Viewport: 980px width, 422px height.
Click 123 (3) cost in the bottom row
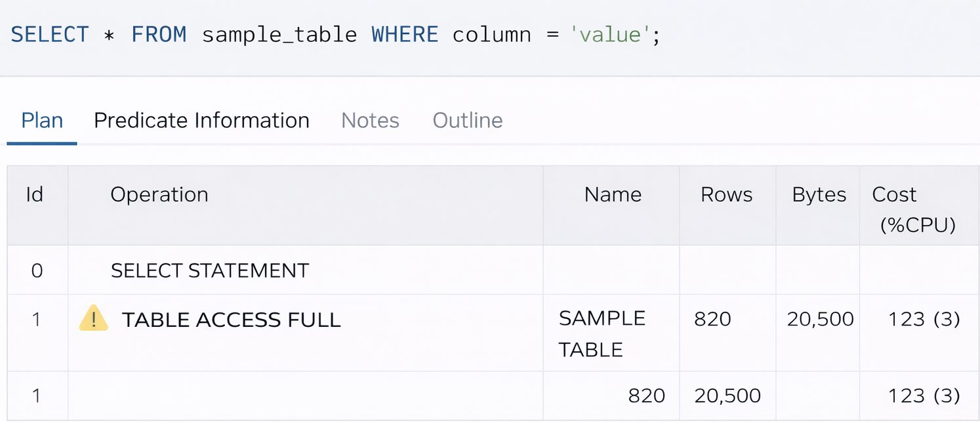click(x=924, y=396)
